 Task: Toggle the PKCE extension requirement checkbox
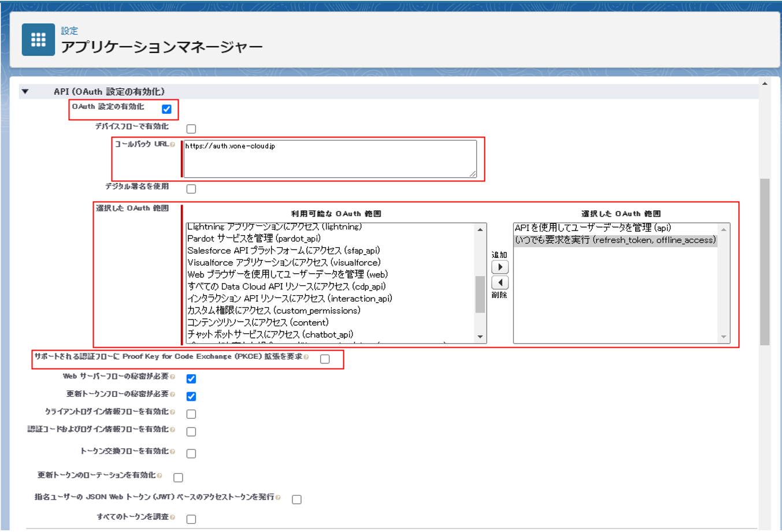pos(325,359)
